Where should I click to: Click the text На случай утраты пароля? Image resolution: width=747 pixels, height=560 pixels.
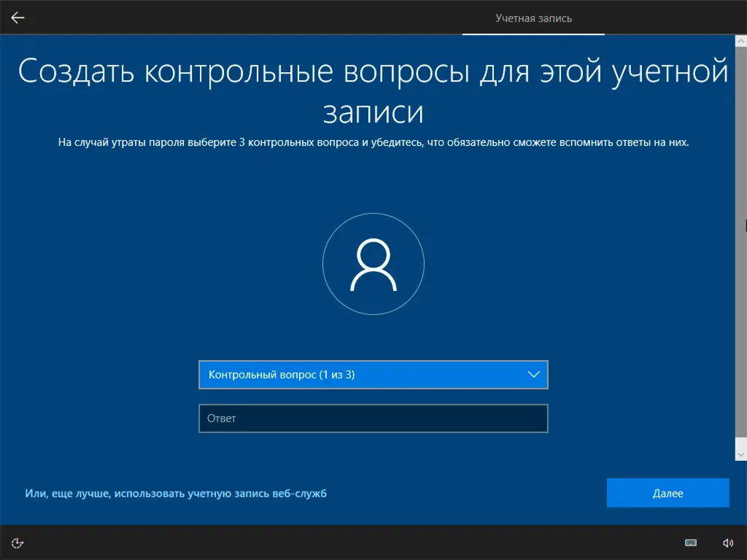click(121, 142)
